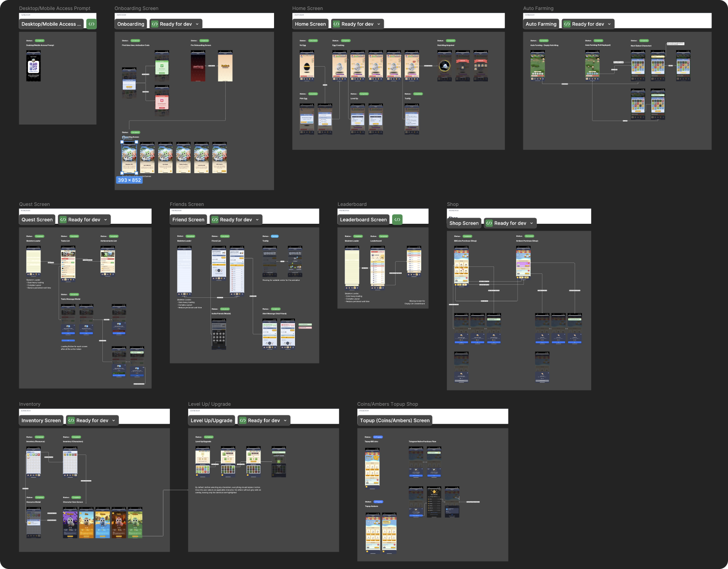This screenshot has width=728, height=569.
Task: Open Ready for dev dropdown beside Quest Screen
Action: [x=84, y=220]
